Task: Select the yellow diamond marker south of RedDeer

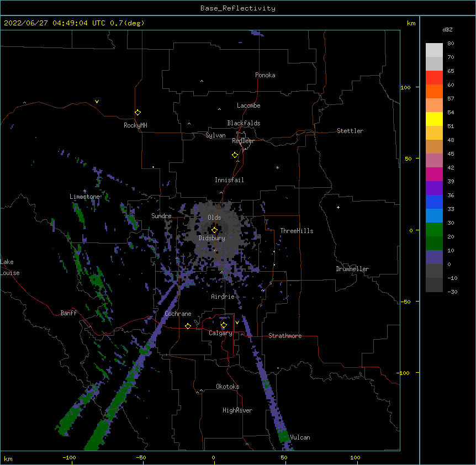Action: (235, 155)
